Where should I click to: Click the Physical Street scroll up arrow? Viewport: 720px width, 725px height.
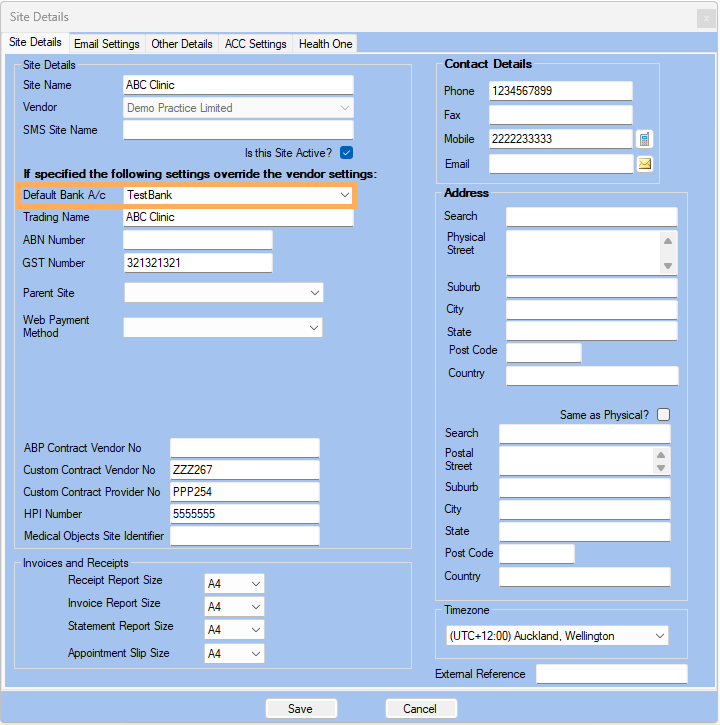click(668, 241)
